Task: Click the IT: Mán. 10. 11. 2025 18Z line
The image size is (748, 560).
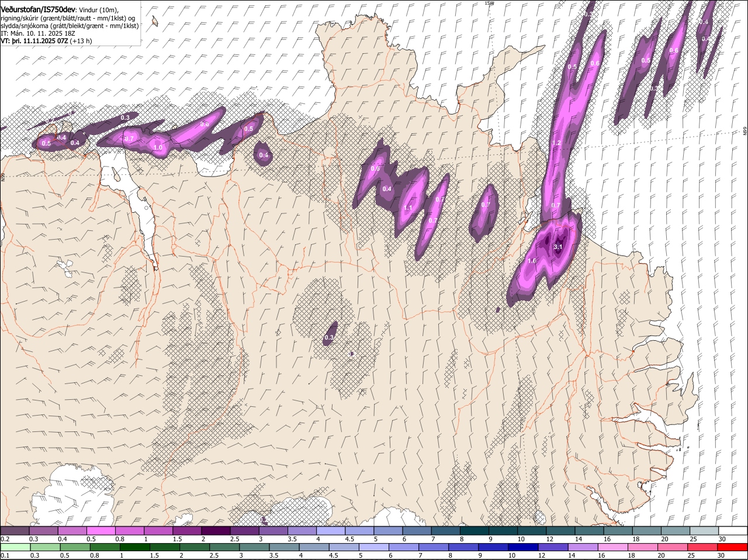Action: point(38,33)
